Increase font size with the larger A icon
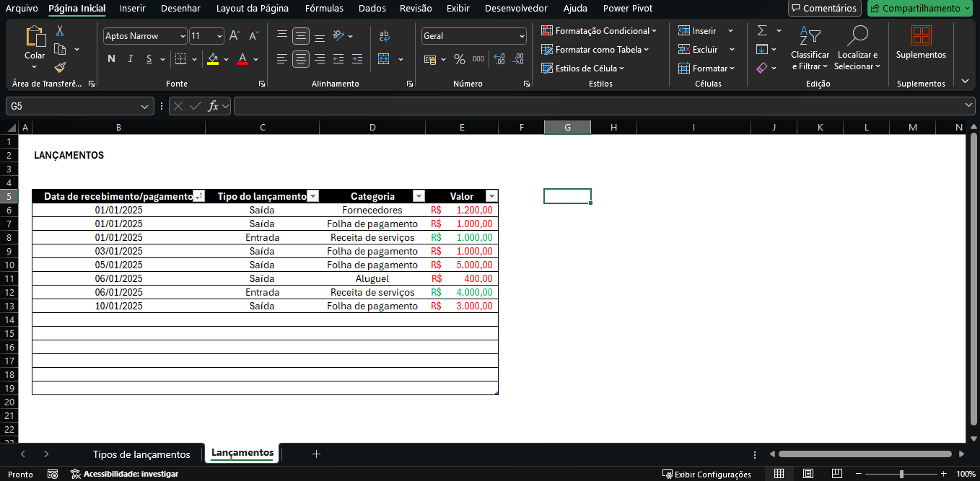This screenshot has width=980, height=481. (x=235, y=35)
